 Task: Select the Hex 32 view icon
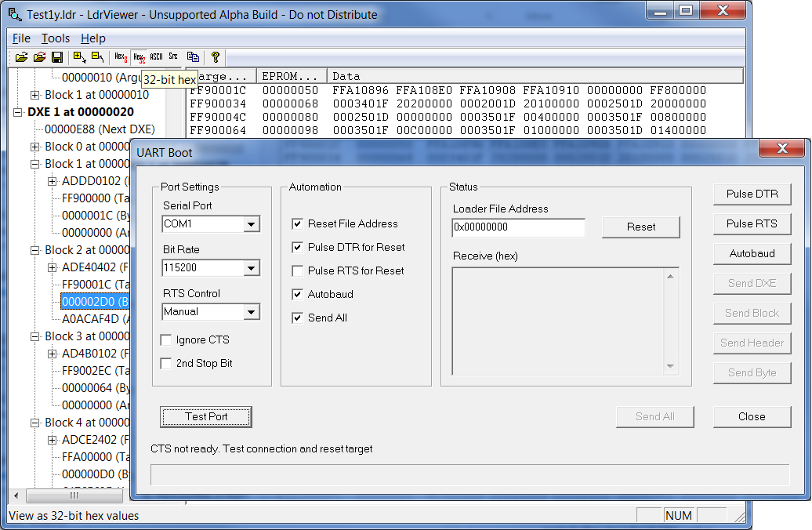coord(139,57)
